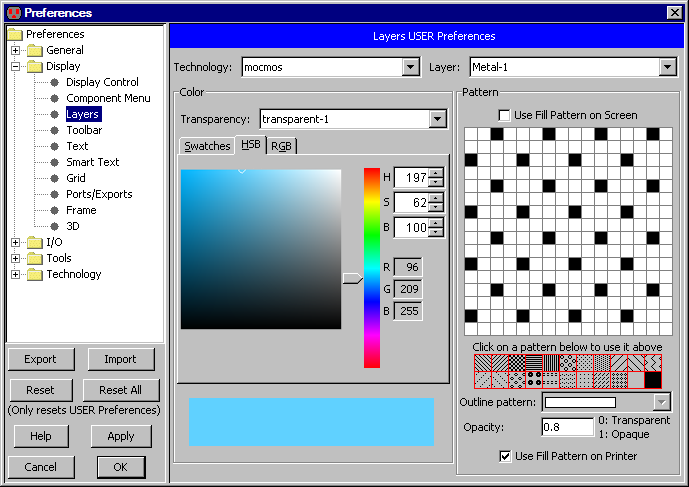Viewport: 689px width, 487px height.
Task: Enable Use Fill Pattern on Screen
Action: click(504, 115)
